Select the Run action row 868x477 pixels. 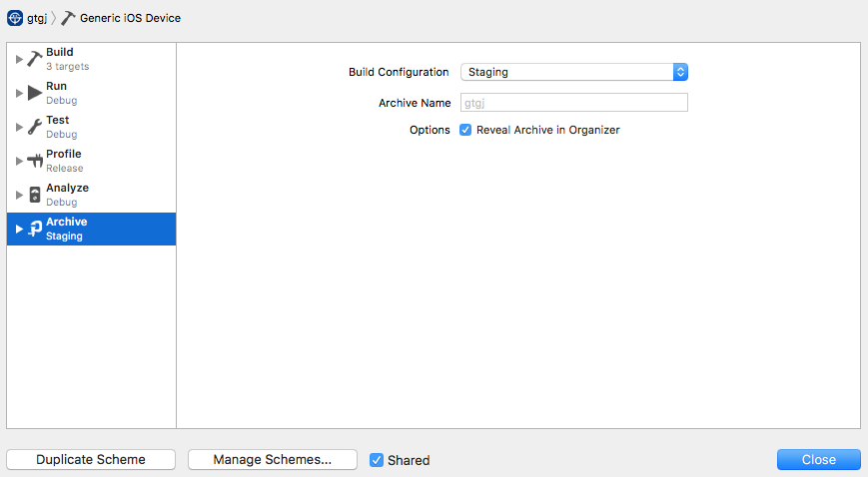coord(91,93)
